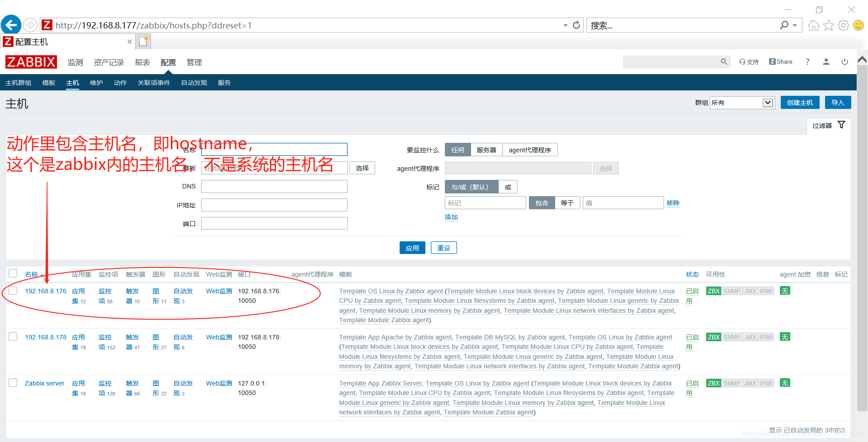Open the 支持 support link
The height and width of the screenshot is (442, 868).
click(749, 62)
